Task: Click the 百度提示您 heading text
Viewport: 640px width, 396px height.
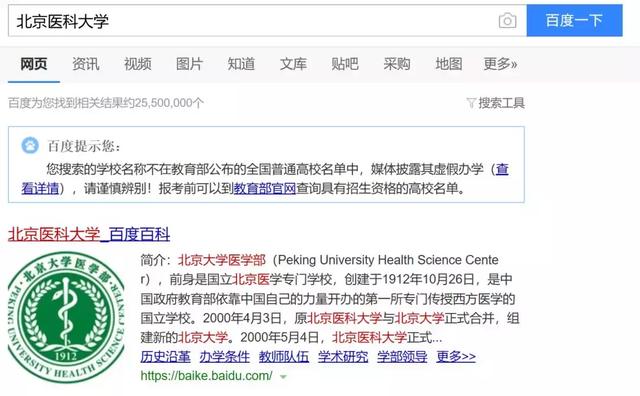Action: tap(84, 146)
